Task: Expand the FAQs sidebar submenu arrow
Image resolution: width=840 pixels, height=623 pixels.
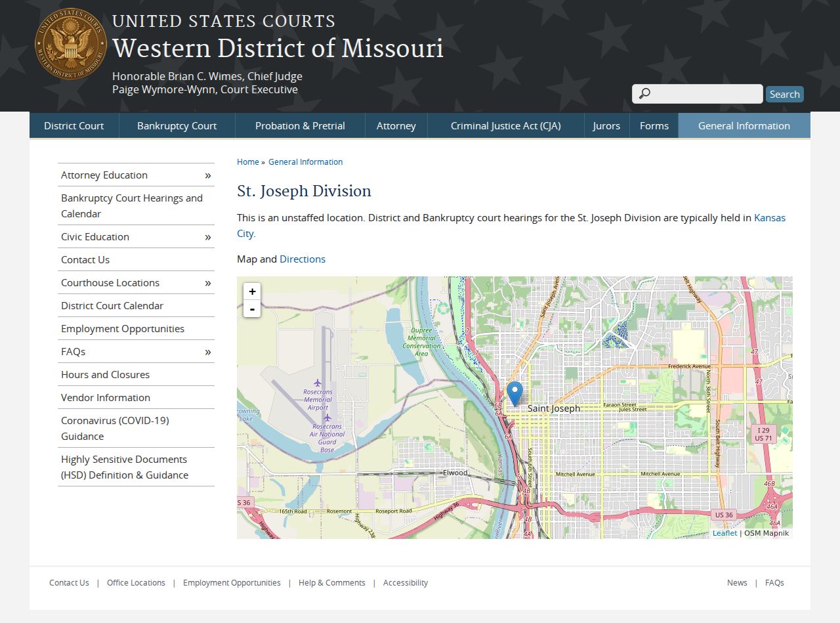Action: tap(208, 352)
